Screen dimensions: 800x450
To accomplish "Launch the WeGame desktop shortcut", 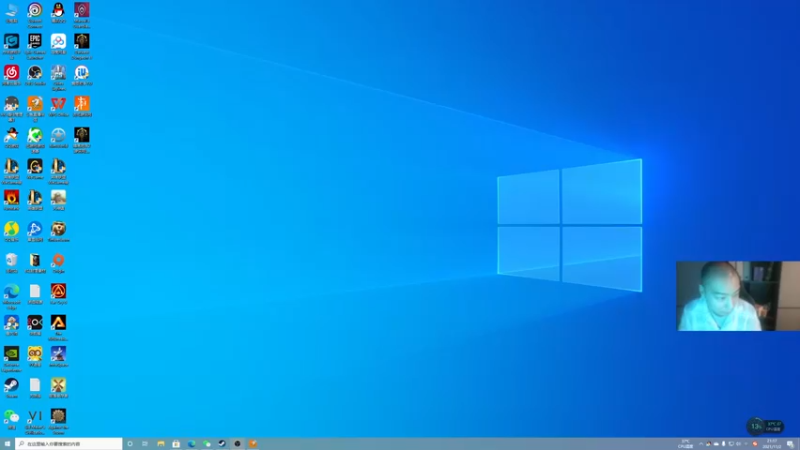I will click(x=35, y=169).
